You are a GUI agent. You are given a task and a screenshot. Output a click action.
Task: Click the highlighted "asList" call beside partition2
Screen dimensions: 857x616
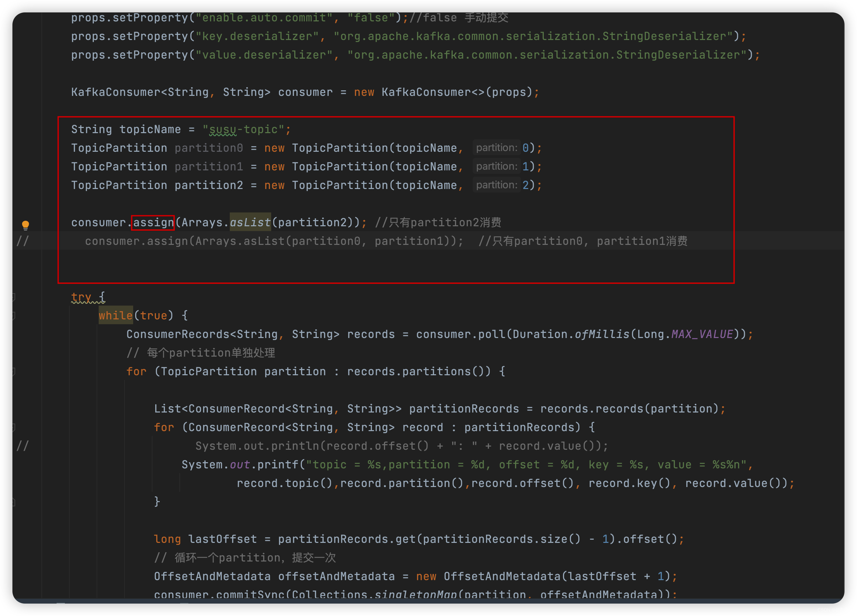click(x=250, y=222)
